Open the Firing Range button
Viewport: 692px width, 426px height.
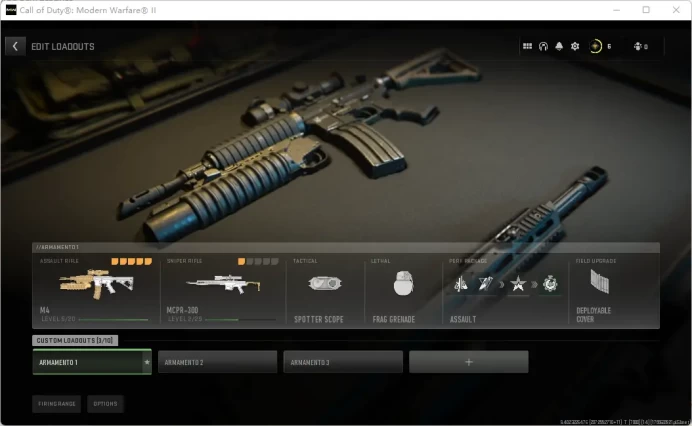(x=56, y=403)
